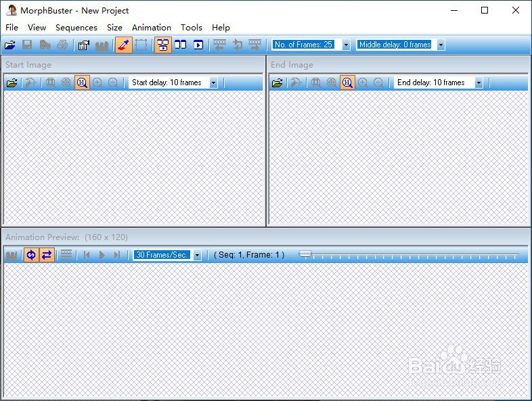Screen dimensions: 532x401
Task: Click the printer icon in main toolbar
Action: click(62, 45)
